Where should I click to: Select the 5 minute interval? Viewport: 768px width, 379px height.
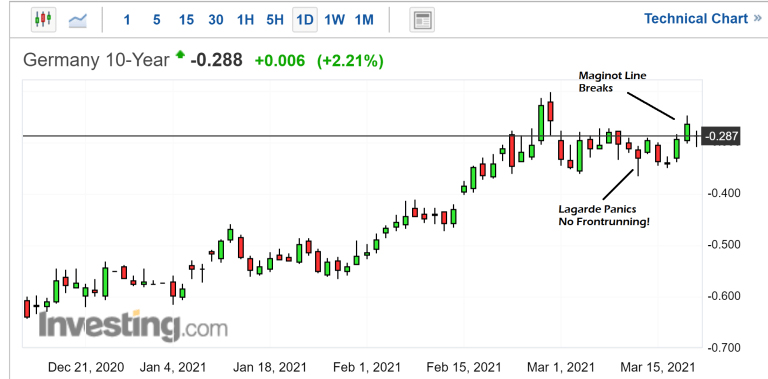[x=156, y=20]
